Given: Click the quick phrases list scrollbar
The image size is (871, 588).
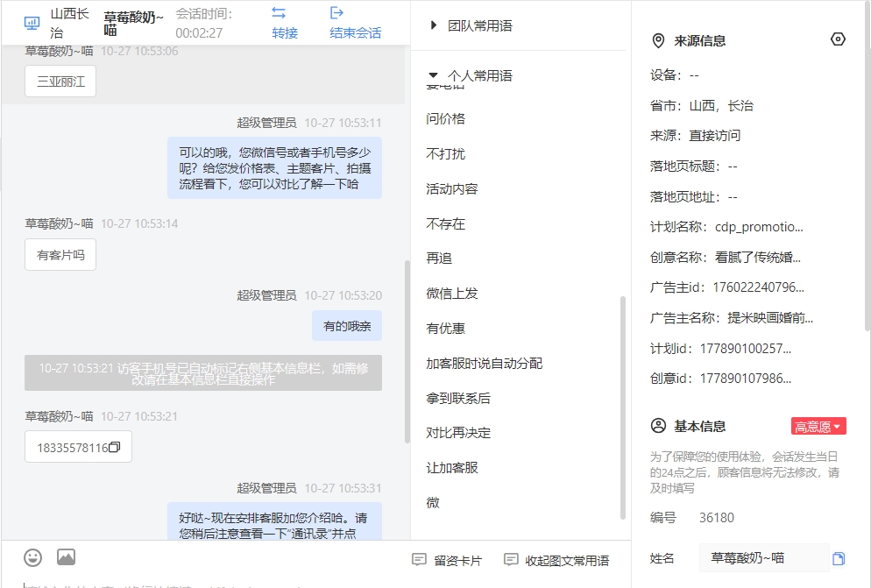Looking at the screenshot, I should (623, 407).
